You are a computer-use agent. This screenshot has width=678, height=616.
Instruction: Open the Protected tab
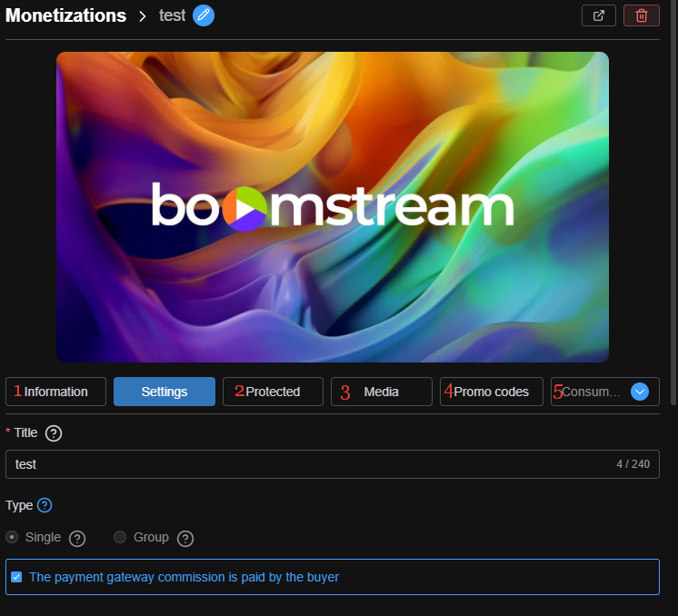point(273,392)
